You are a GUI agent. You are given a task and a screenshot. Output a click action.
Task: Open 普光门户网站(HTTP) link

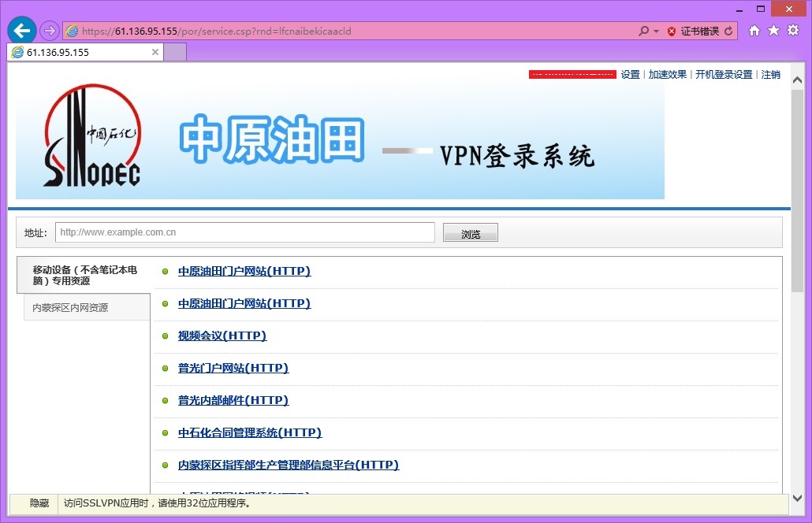pyautogui.click(x=233, y=368)
